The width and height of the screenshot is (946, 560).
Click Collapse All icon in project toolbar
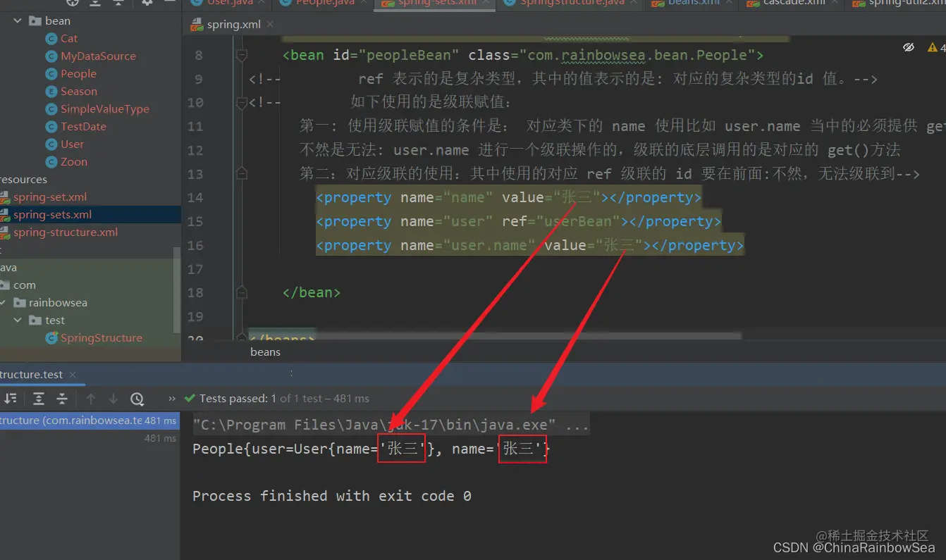click(x=117, y=3)
